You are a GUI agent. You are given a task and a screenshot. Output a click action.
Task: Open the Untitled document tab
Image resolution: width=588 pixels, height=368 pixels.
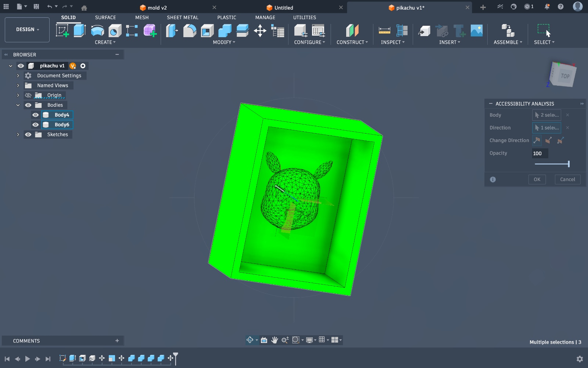(x=280, y=8)
